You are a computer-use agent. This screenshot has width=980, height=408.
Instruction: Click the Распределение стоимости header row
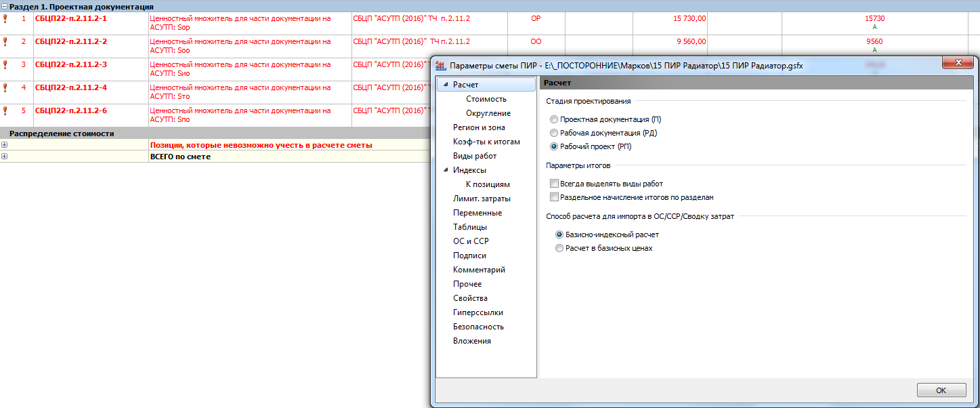[215, 134]
